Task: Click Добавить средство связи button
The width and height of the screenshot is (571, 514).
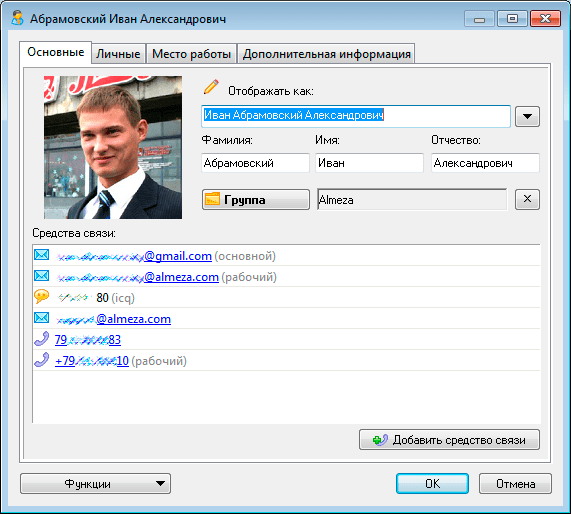Action: pyautogui.click(x=449, y=440)
